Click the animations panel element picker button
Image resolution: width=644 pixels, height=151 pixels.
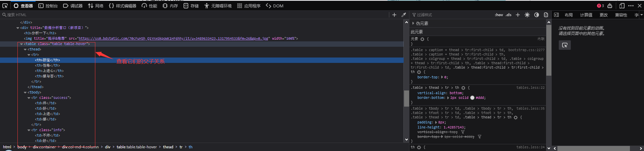pos(565,45)
